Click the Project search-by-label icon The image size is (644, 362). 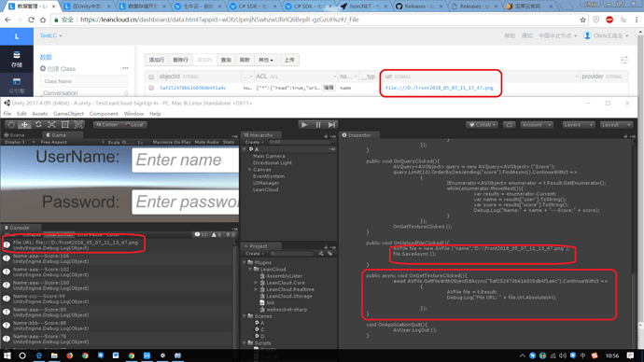[329, 254]
